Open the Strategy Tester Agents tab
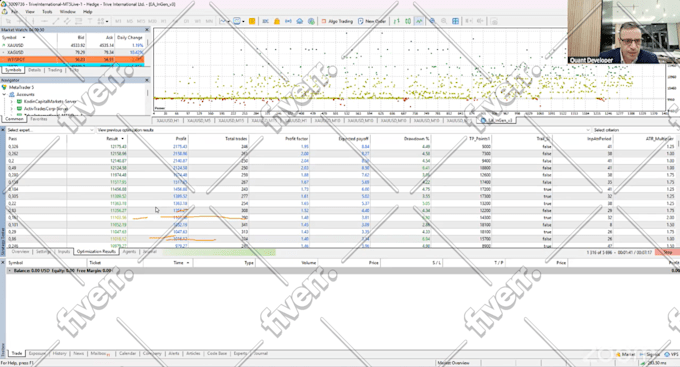The image size is (680, 367). tap(129, 252)
